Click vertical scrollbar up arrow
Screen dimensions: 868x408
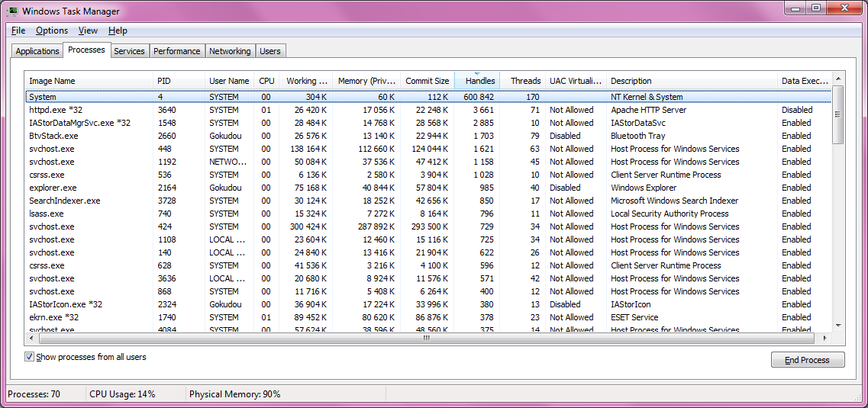pyautogui.click(x=838, y=78)
